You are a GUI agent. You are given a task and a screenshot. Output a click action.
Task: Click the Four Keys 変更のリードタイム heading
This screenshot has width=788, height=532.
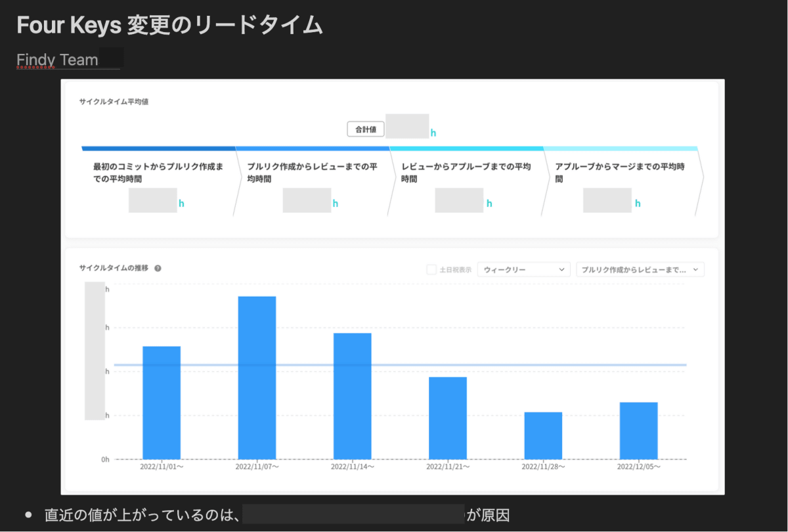pyautogui.click(x=169, y=25)
